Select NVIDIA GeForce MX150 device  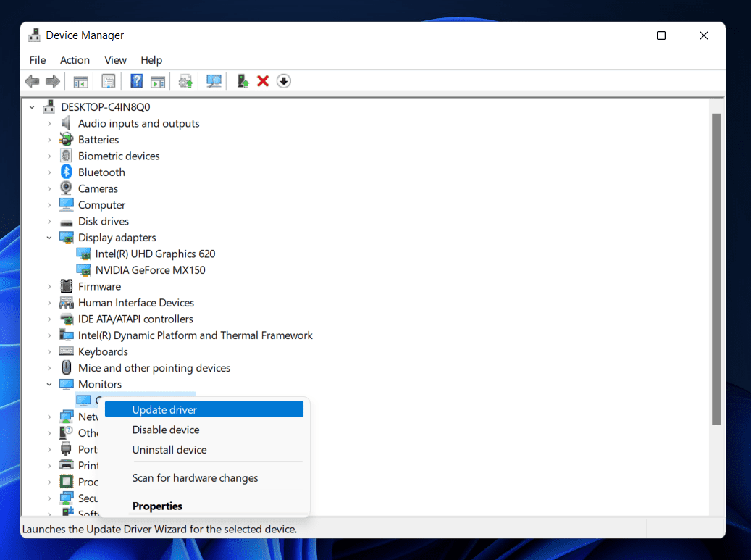[150, 270]
